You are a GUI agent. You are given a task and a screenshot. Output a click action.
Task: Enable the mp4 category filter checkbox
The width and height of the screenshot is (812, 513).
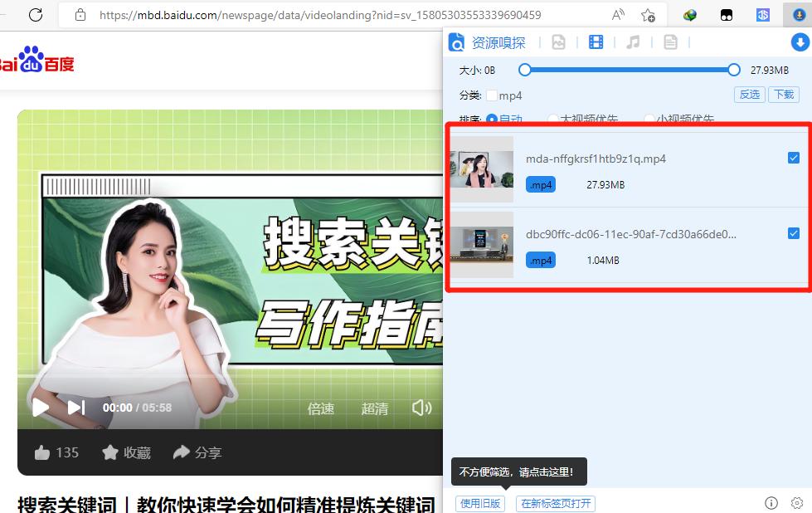[490, 95]
